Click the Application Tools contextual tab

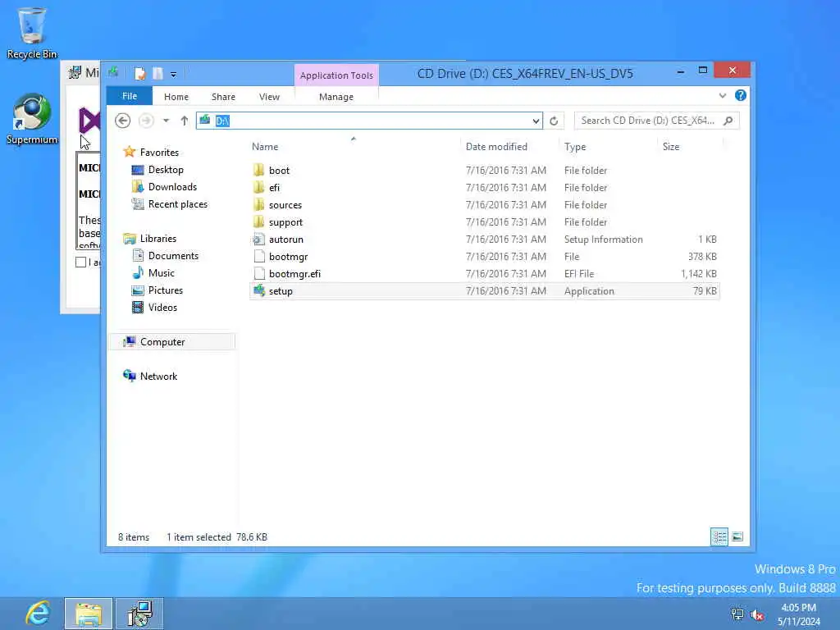coord(336,75)
